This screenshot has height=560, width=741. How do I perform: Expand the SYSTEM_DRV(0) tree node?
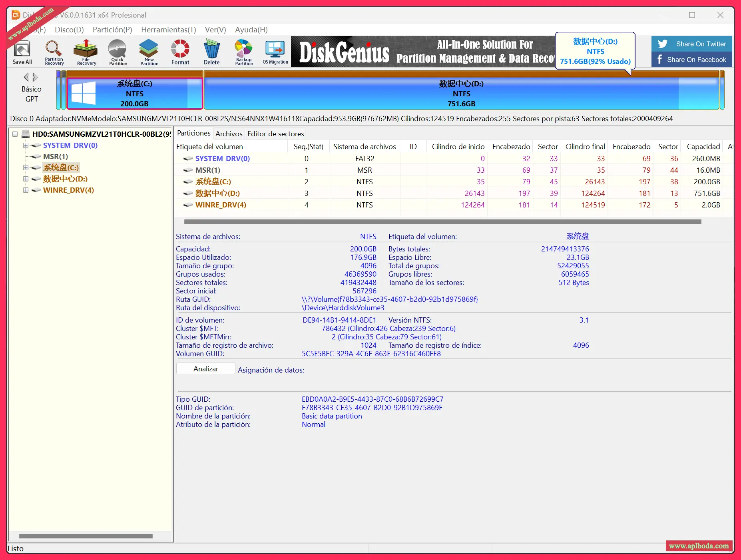(x=26, y=145)
